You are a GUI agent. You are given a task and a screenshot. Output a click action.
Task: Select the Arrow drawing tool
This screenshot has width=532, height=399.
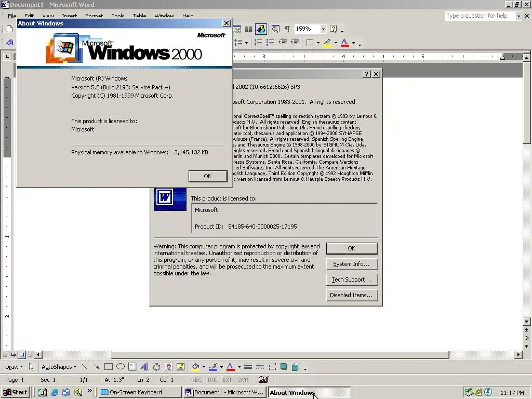click(97, 367)
